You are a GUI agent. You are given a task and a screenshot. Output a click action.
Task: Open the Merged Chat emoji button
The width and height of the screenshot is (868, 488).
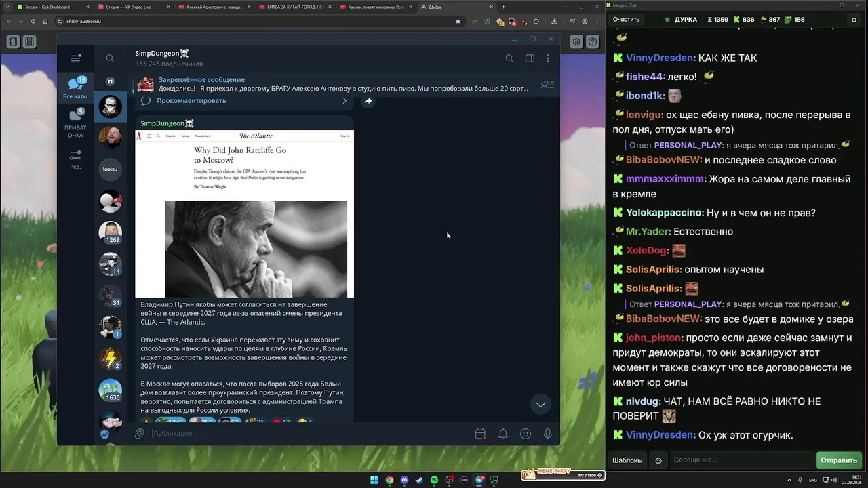click(x=658, y=460)
